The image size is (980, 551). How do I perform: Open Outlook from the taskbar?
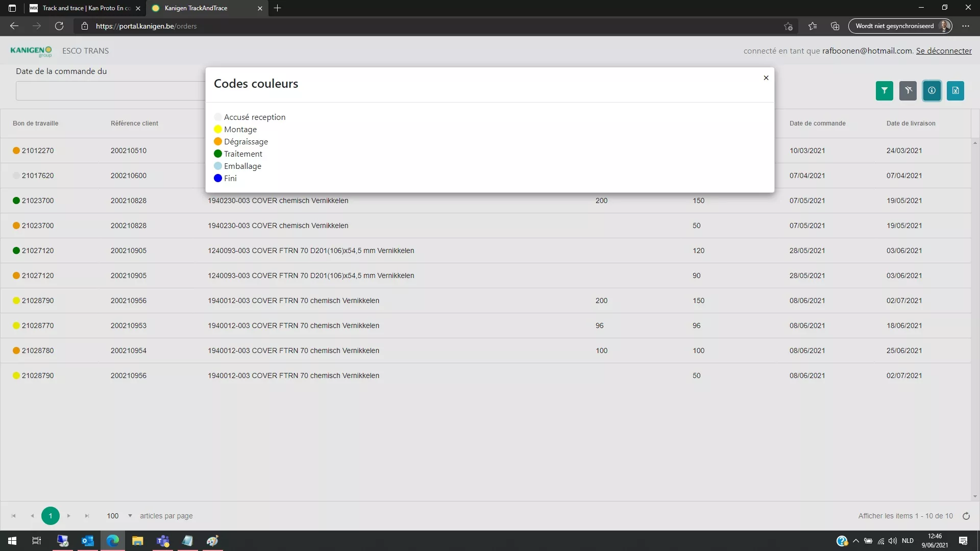click(87, 541)
